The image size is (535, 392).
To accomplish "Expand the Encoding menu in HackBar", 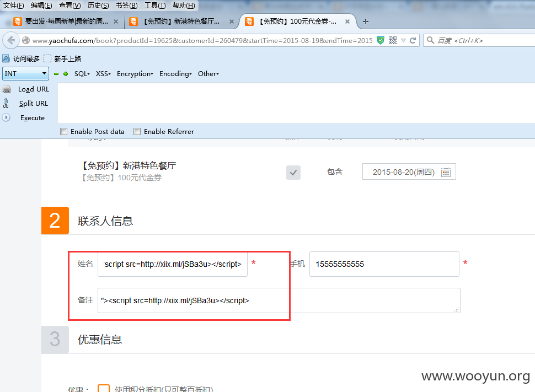I will point(175,74).
